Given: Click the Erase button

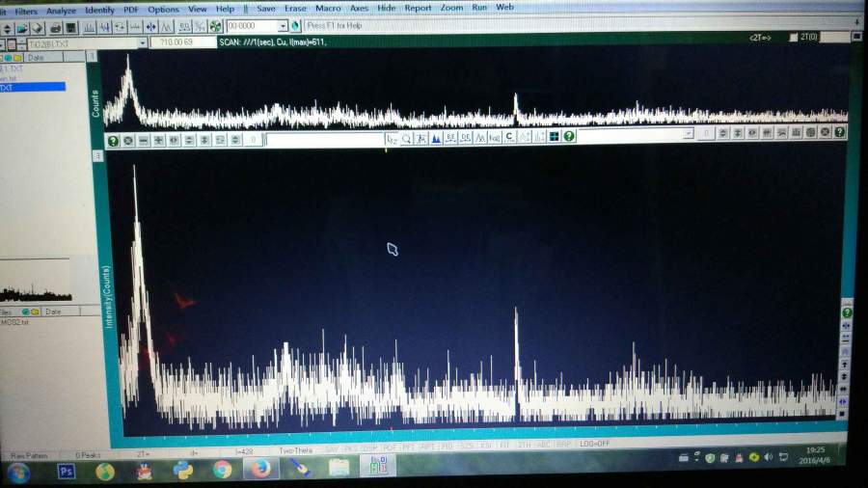Looking at the screenshot, I should click(295, 9).
